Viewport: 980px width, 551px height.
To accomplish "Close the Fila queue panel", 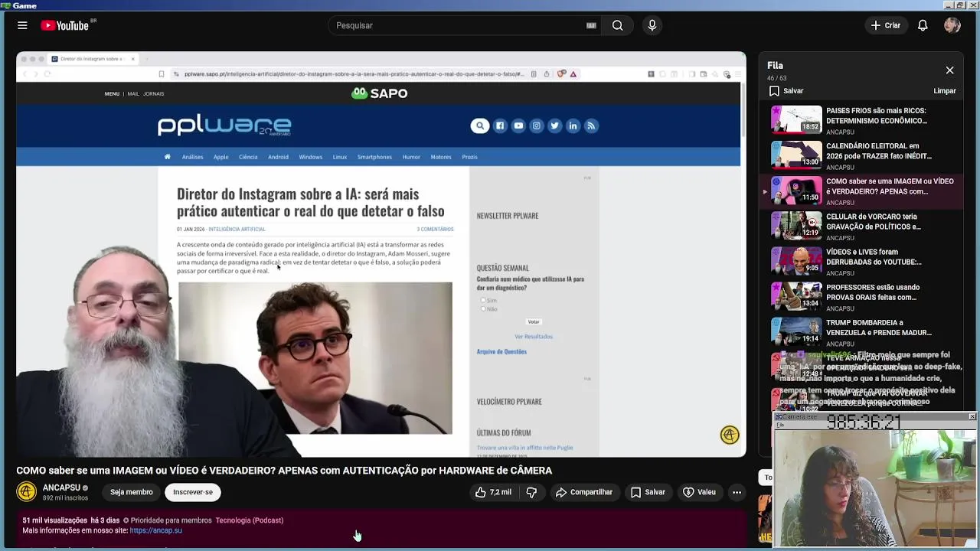I will pos(949,70).
